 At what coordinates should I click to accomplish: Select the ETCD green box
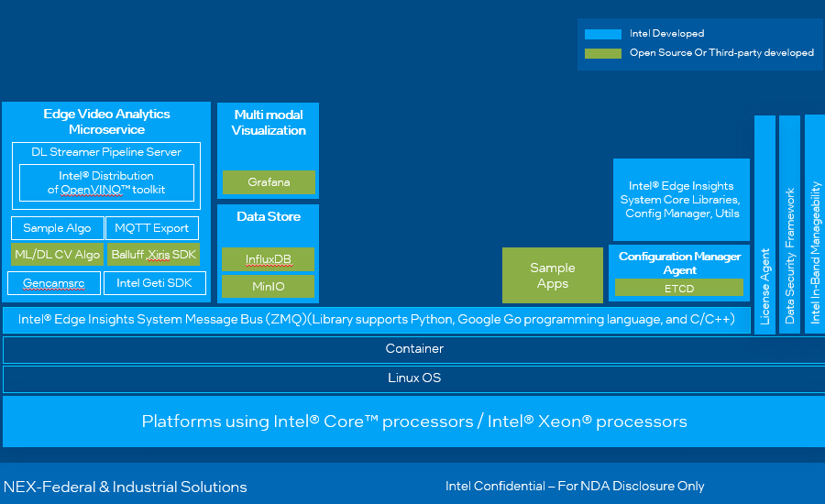click(679, 288)
